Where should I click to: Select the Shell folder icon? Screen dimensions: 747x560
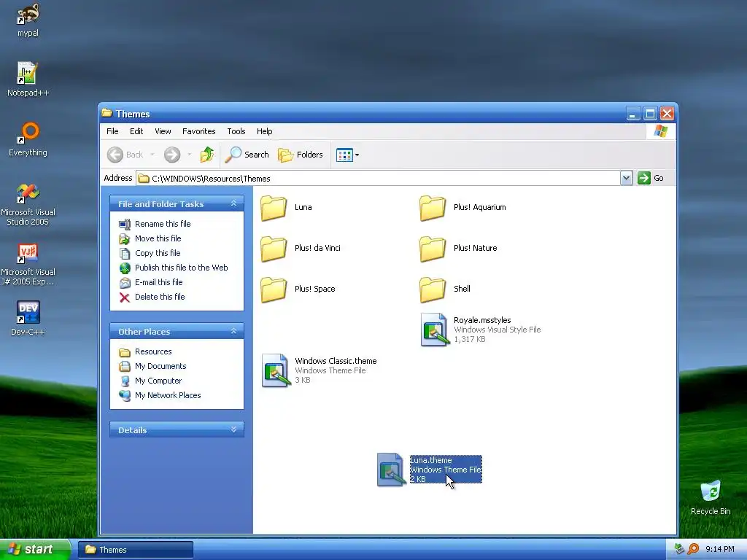tap(433, 289)
